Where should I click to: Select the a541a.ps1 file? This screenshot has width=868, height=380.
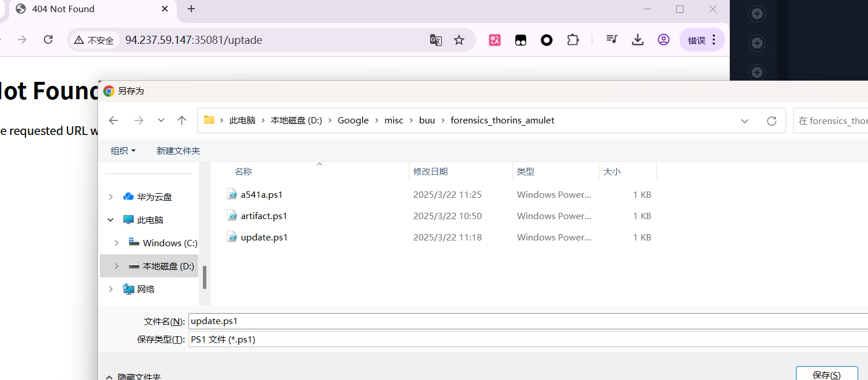point(262,195)
